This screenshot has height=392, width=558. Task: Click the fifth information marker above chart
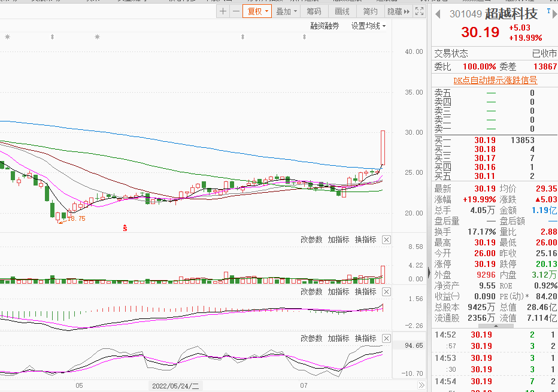(304, 37)
